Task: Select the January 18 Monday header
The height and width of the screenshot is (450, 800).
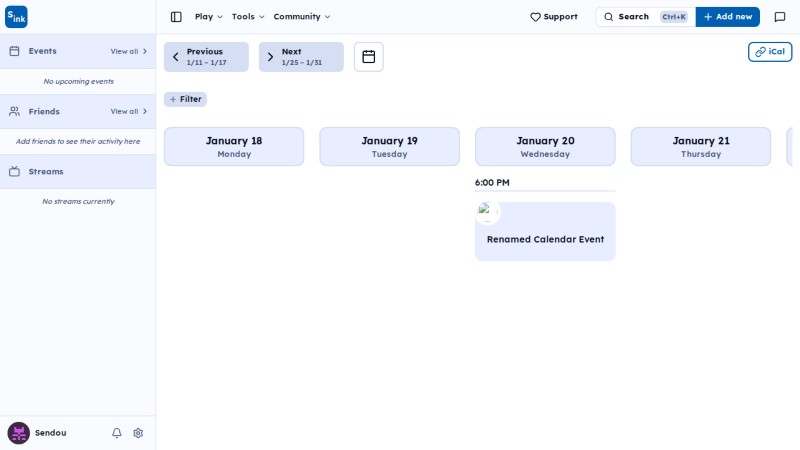Action: click(234, 146)
